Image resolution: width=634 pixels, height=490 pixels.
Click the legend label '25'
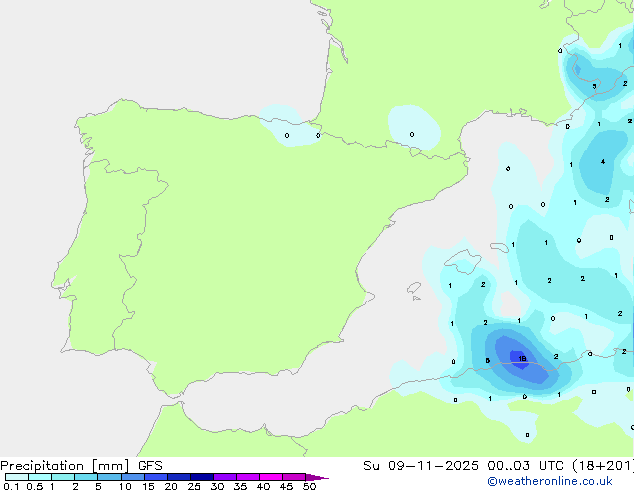[x=194, y=486]
